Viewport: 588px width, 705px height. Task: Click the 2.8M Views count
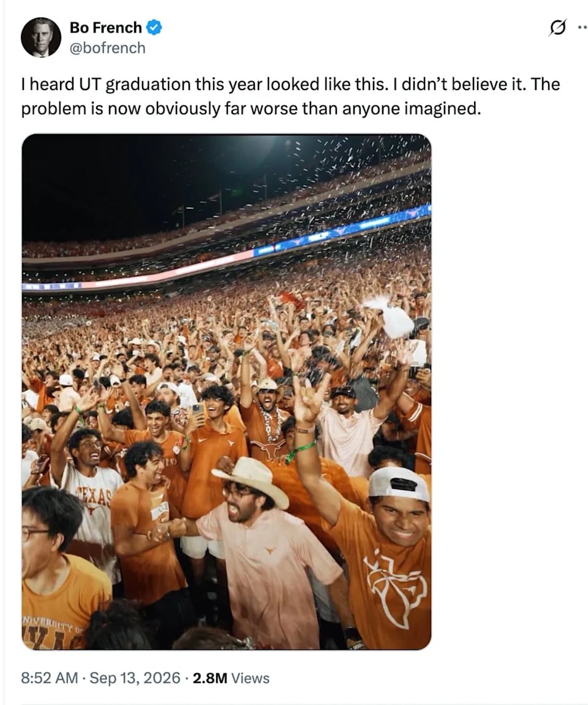pyautogui.click(x=231, y=677)
